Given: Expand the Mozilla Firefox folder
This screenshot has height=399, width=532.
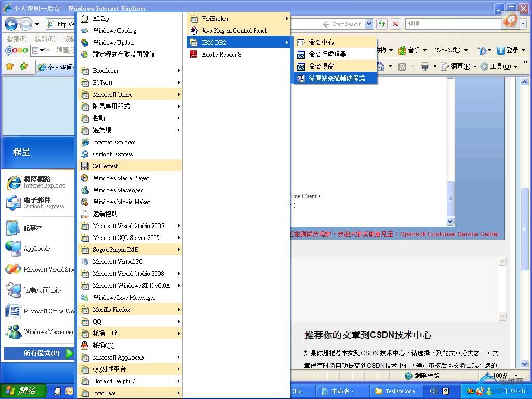Looking at the screenshot, I should [130, 310].
